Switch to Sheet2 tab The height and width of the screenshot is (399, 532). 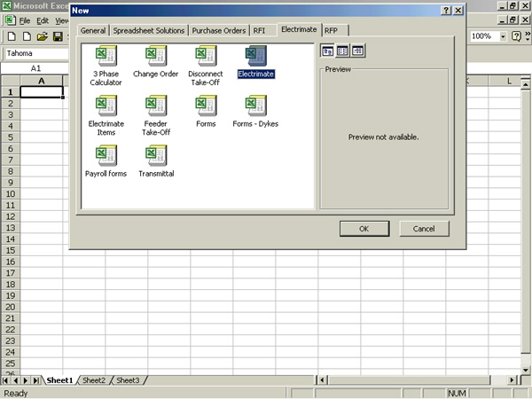coord(94,380)
